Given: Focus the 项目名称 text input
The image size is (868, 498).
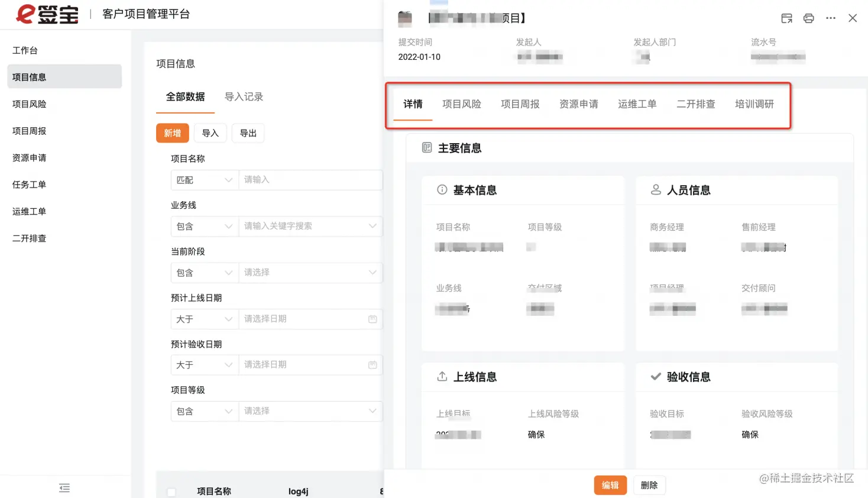Looking at the screenshot, I should (310, 180).
